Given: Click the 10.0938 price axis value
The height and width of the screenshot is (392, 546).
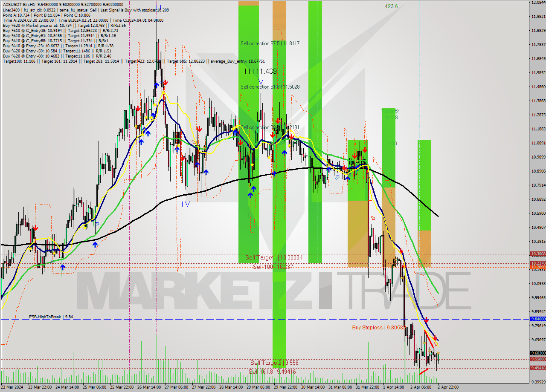Looking at the screenshot, I should tap(538, 284).
